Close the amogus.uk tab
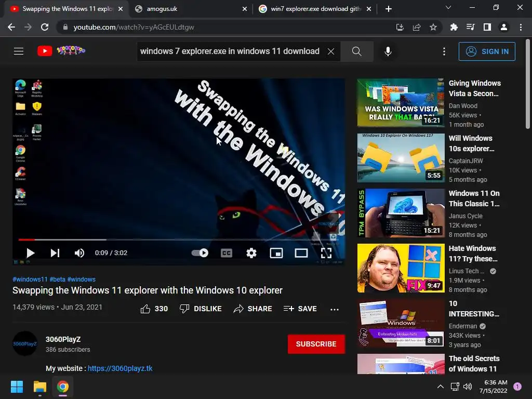 click(x=245, y=9)
